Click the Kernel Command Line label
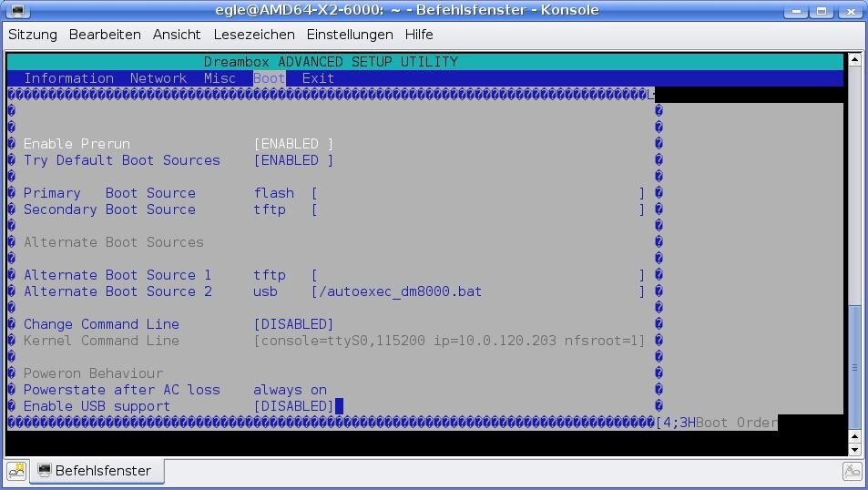 (101, 341)
